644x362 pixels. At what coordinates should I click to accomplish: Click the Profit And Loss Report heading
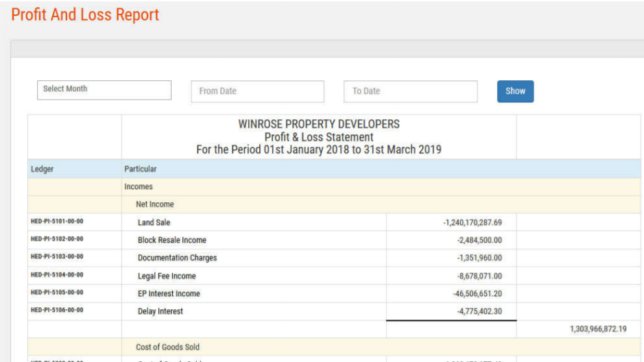(x=85, y=15)
